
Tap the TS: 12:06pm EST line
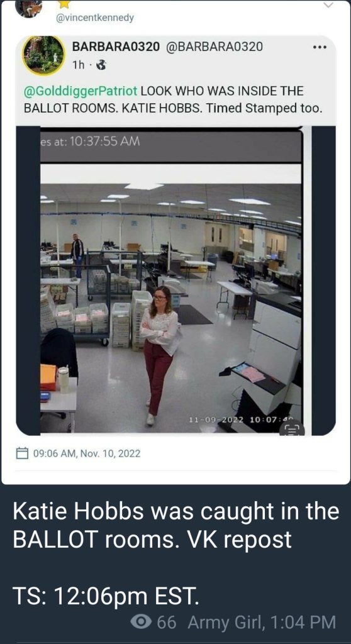(106, 596)
